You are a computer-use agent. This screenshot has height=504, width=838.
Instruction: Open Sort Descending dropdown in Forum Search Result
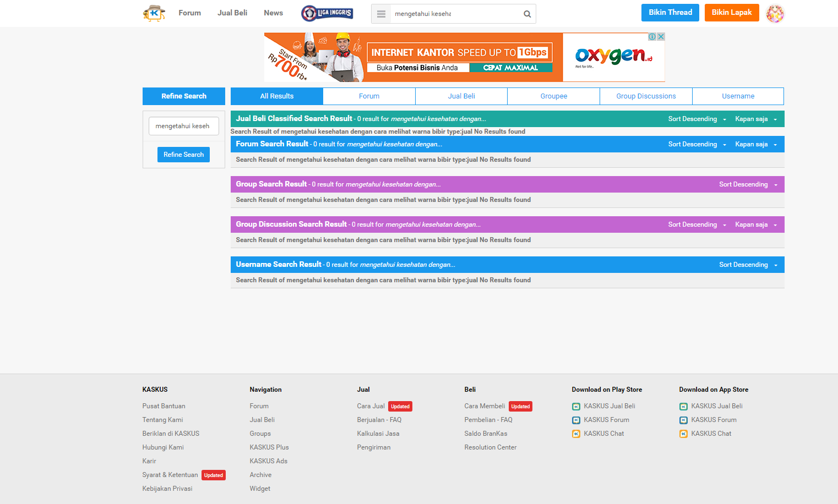697,144
